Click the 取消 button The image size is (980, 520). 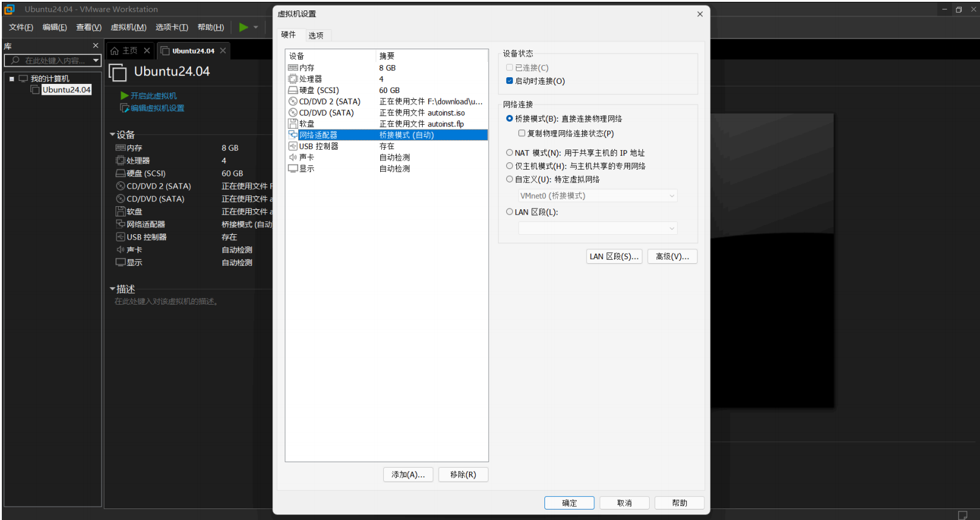point(624,503)
